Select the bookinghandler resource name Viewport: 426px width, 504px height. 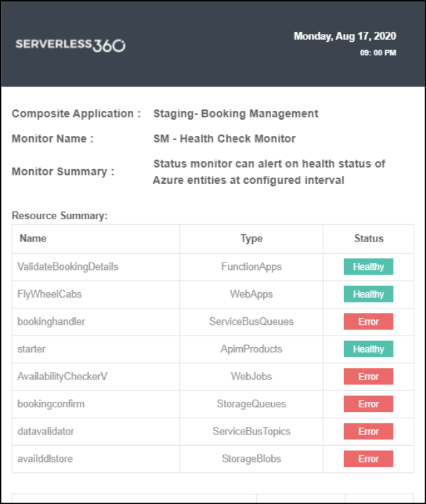[51, 322]
